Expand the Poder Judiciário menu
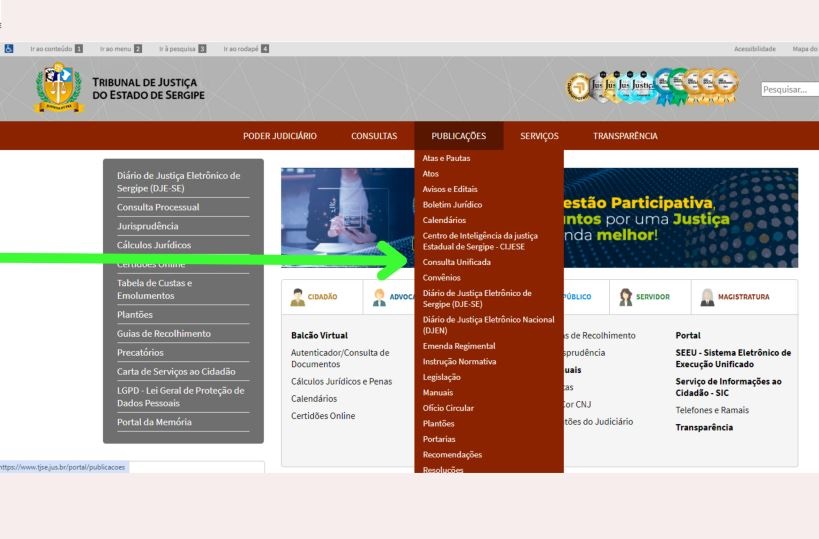Screen dimensions: 819x539 (x=280, y=136)
